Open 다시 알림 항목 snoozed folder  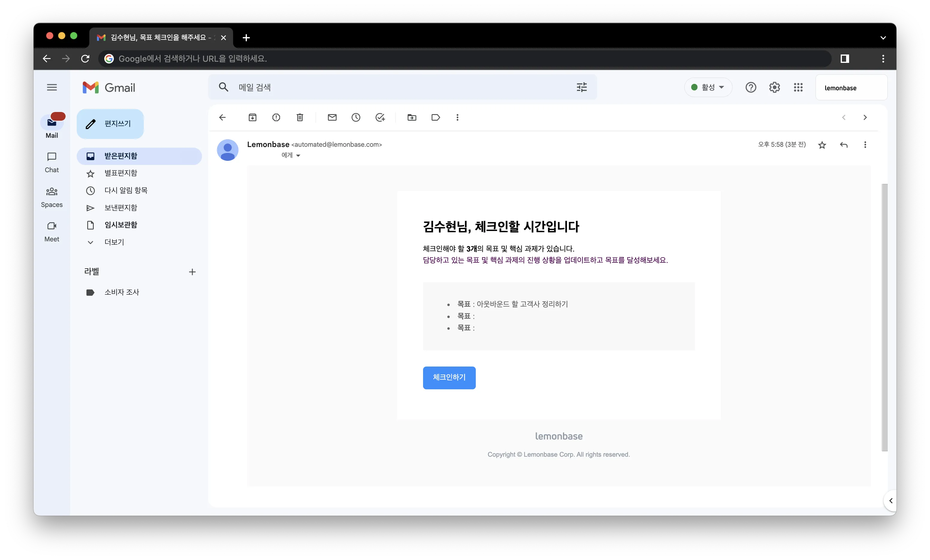pos(139,190)
